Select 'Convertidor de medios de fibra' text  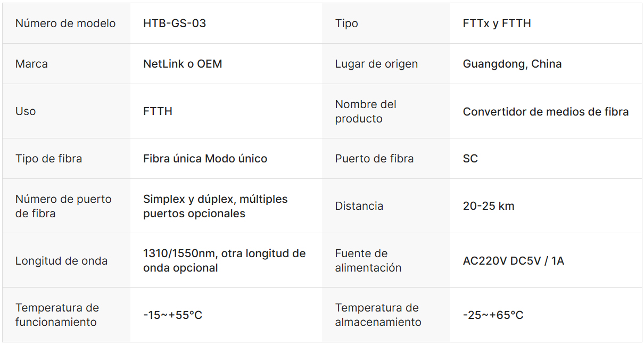(546, 112)
